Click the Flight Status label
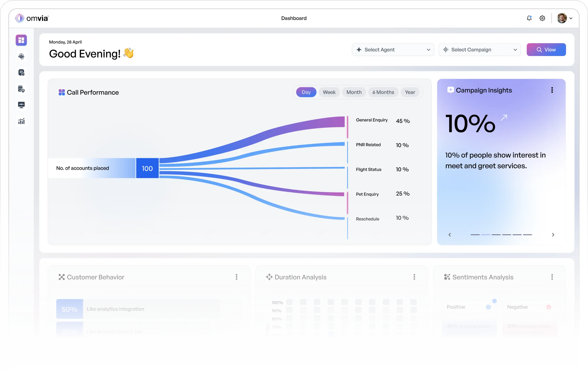This screenshot has width=588, height=376. tap(368, 169)
